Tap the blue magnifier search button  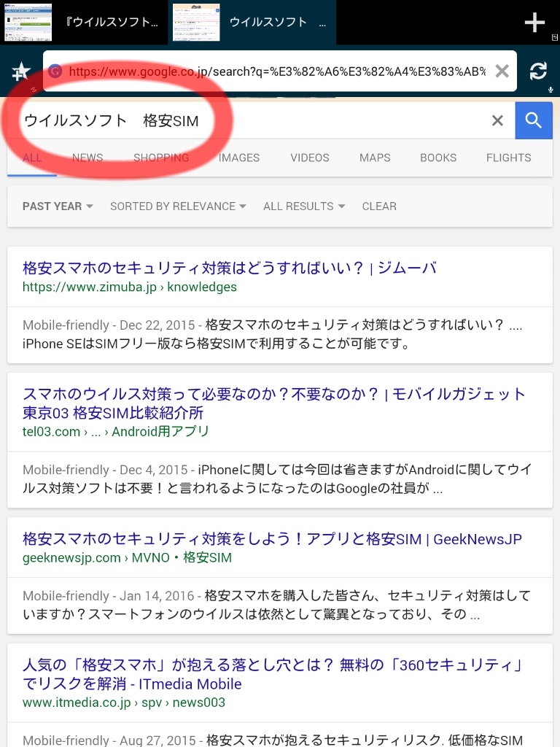click(x=534, y=120)
